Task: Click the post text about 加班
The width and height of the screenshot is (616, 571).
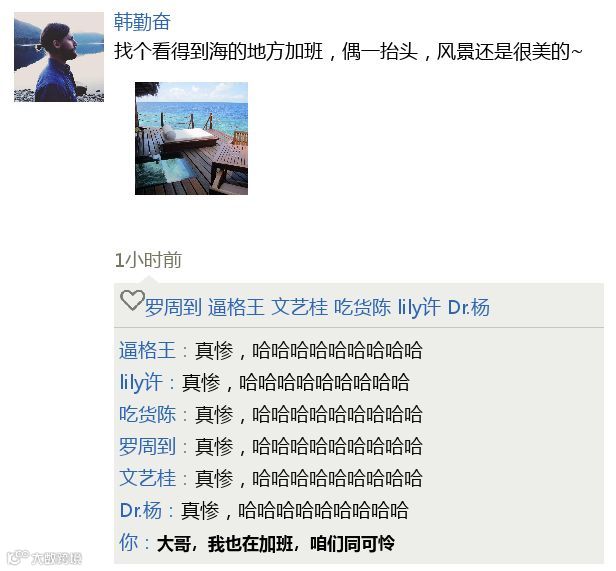Action: coord(348,51)
